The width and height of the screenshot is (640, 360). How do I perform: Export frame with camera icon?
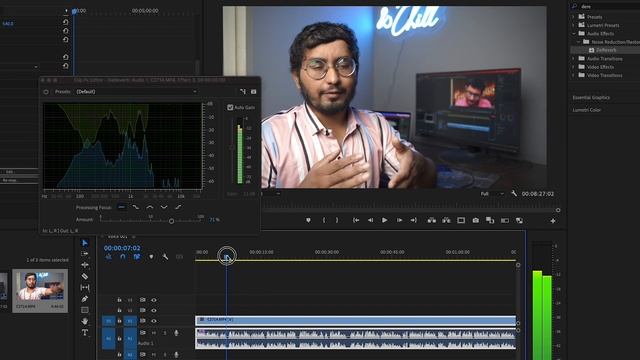click(476, 220)
